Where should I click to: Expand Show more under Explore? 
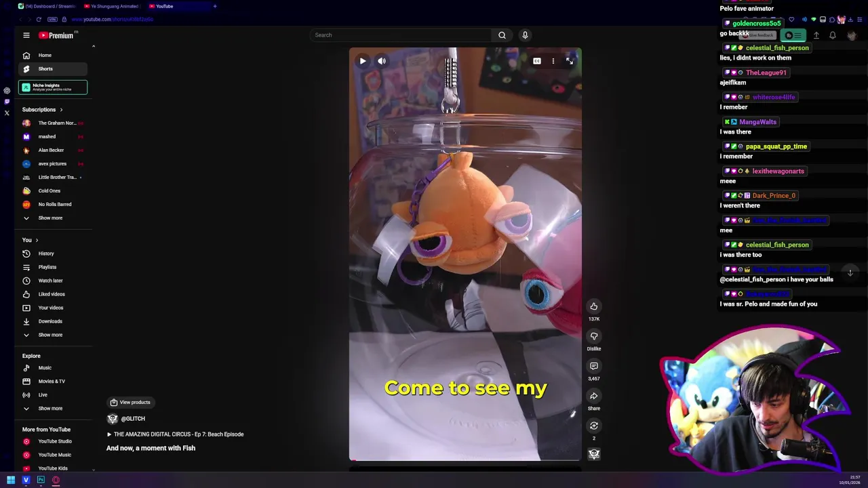[53, 408]
